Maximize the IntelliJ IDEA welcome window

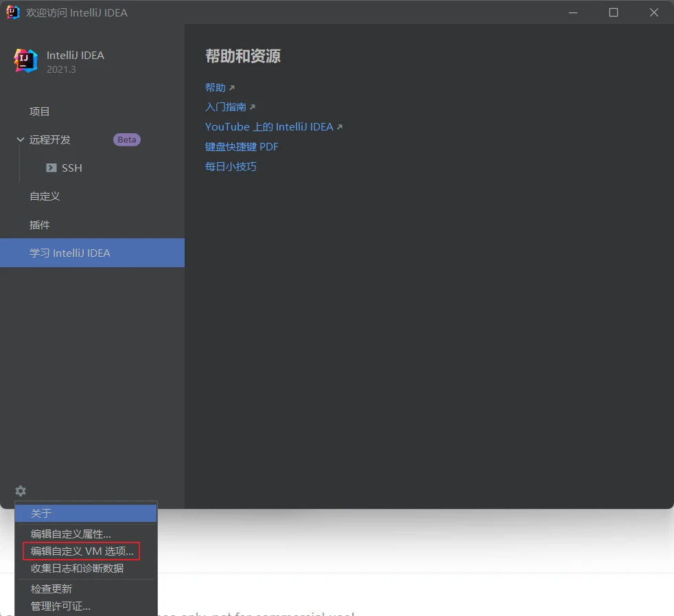(x=614, y=12)
